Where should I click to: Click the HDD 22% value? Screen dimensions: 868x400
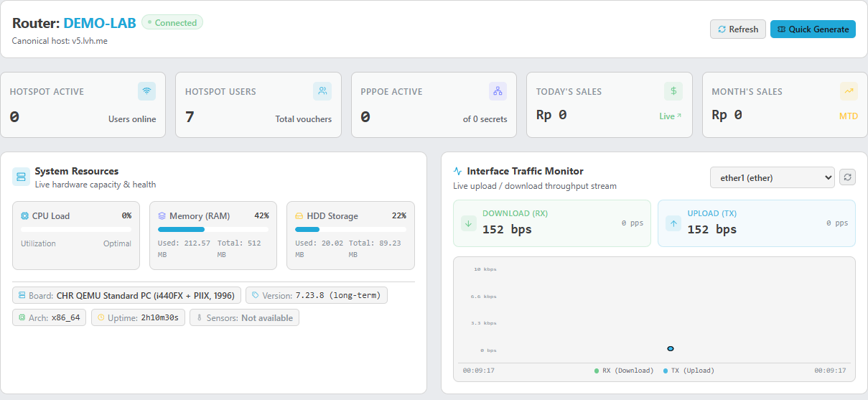(x=398, y=215)
